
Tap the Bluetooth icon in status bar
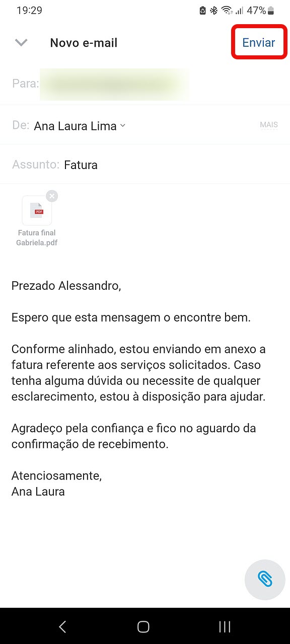pyautogui.click(x=213, y=10)
